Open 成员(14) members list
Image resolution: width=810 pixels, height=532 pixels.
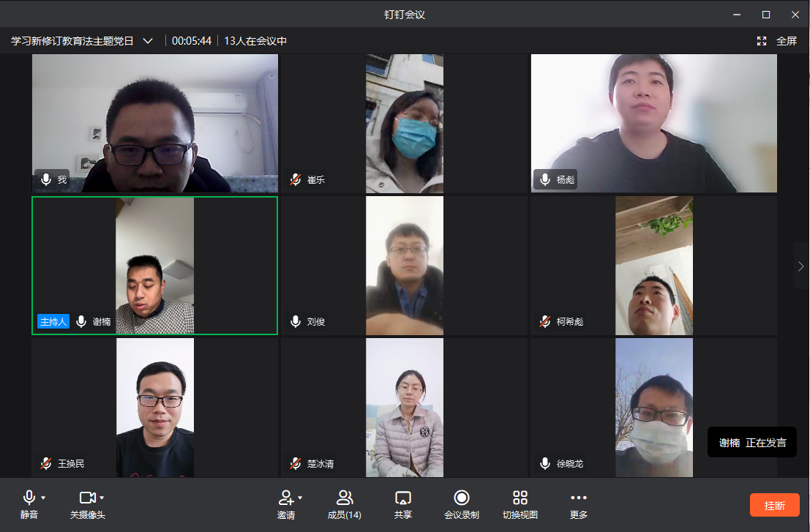pos(344,498)
